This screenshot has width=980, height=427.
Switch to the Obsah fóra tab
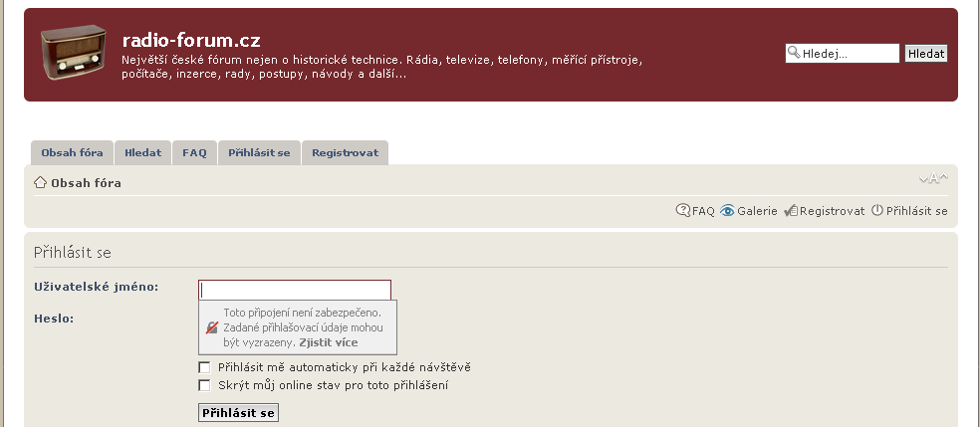pos(73,153)
